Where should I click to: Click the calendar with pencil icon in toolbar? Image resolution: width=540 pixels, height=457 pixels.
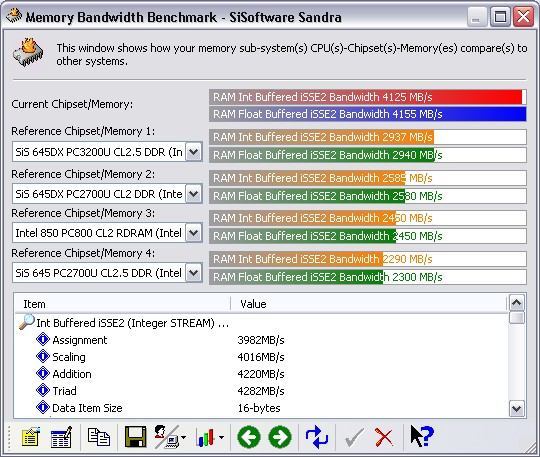click(61, 437)
